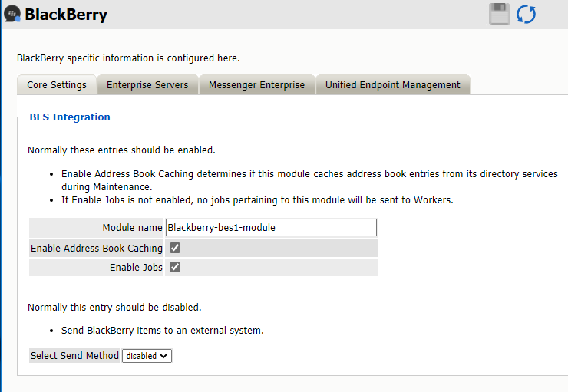Go to the Messenger Enterprise tab

click(256, 85)
